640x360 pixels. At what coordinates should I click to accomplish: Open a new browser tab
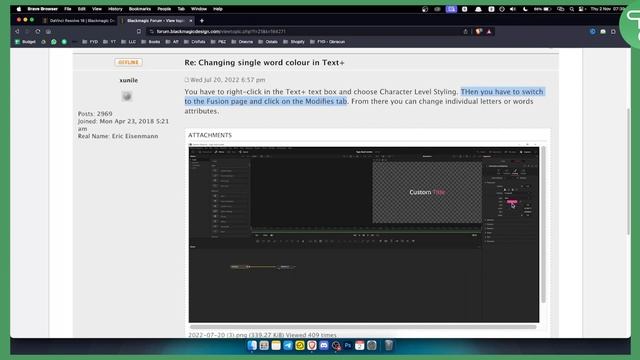pos(202,20)
